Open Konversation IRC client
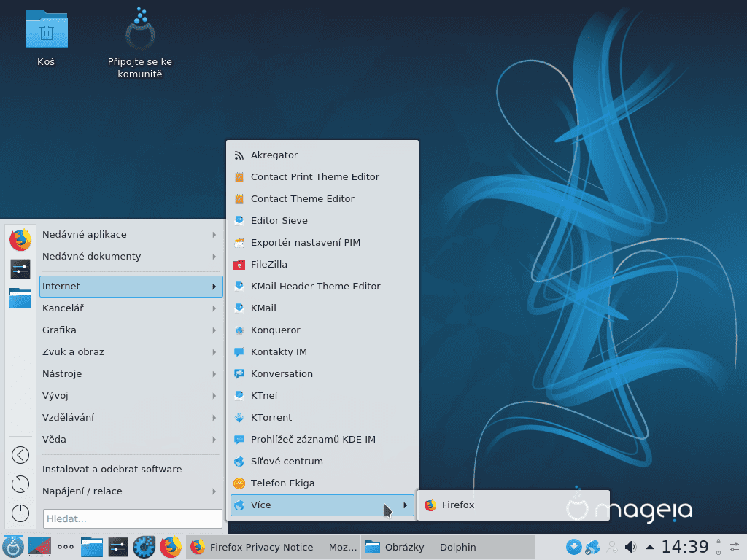 click(x=281, y=373)
